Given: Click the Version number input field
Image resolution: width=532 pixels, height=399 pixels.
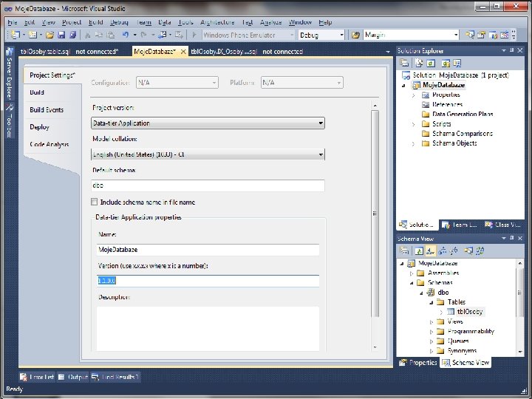Looking at the screenshot, I should (208, 281).
